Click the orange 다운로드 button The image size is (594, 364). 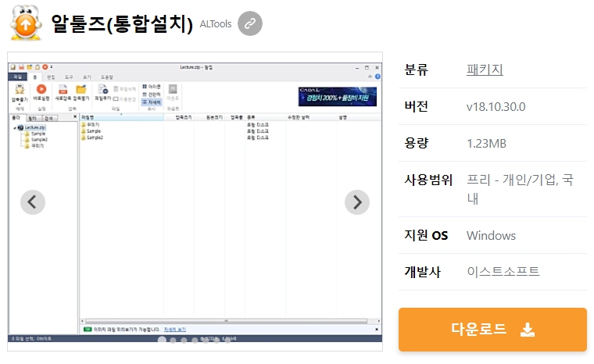pos(492,330)
